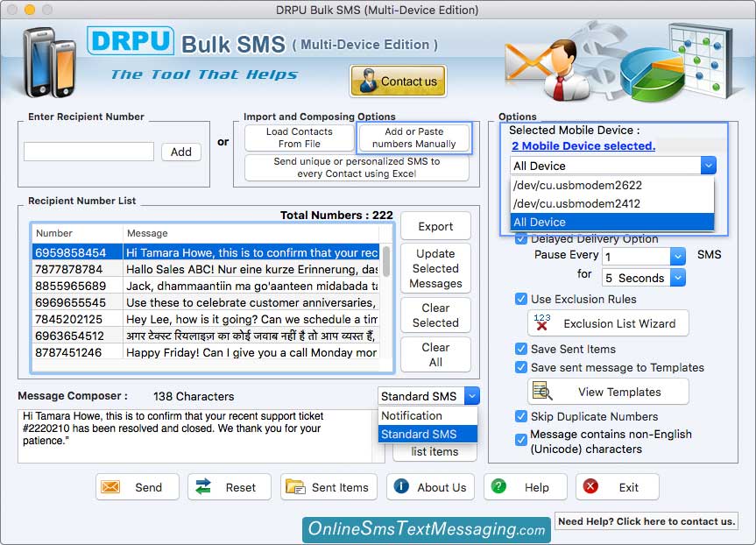This screenshot has width=756, height=545.
Task: Click the DRPU logo
Action: click(x=131, y=40)
